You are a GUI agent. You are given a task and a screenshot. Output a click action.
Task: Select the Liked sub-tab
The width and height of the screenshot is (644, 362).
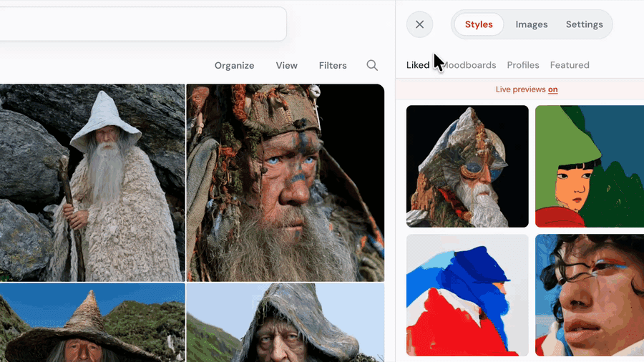click(x=418, y=65)
